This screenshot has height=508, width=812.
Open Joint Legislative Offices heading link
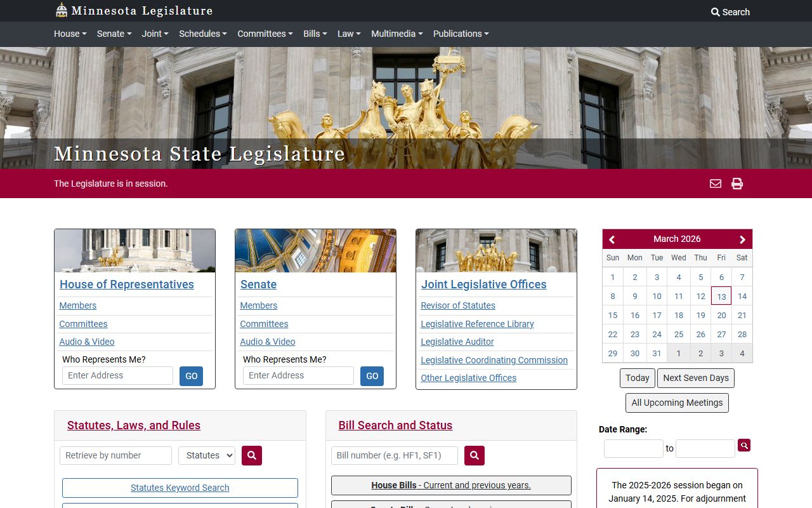483,284
